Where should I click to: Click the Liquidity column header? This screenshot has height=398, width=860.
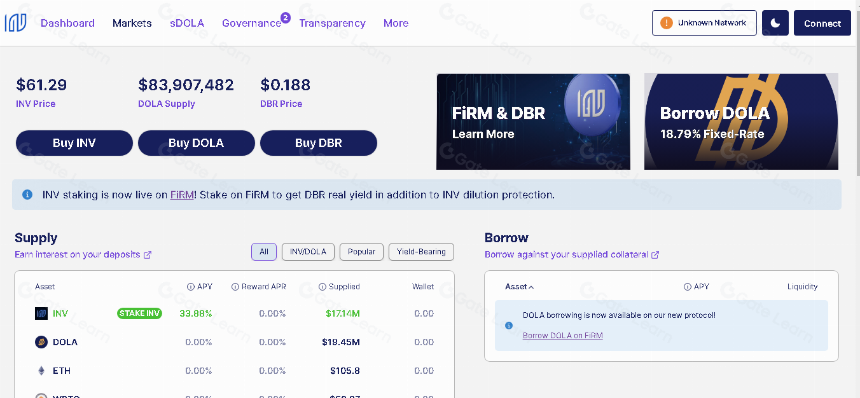point(802,287)
